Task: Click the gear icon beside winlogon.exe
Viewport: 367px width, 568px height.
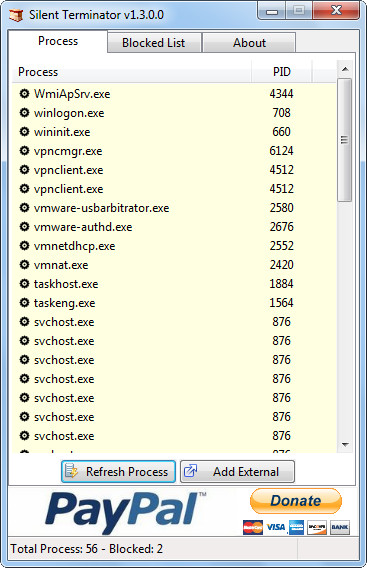Action: 24,113
